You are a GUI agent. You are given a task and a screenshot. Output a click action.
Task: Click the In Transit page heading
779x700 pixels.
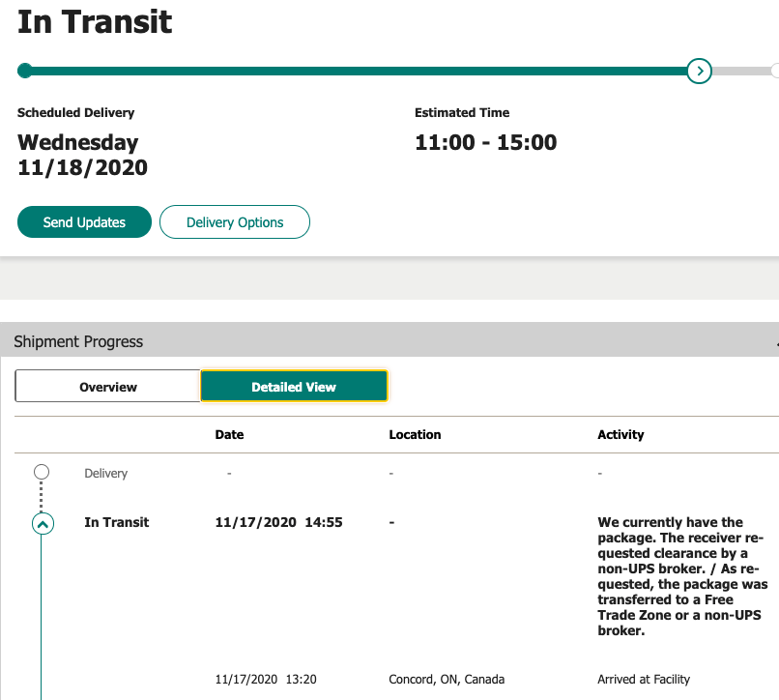pos(95,22)
